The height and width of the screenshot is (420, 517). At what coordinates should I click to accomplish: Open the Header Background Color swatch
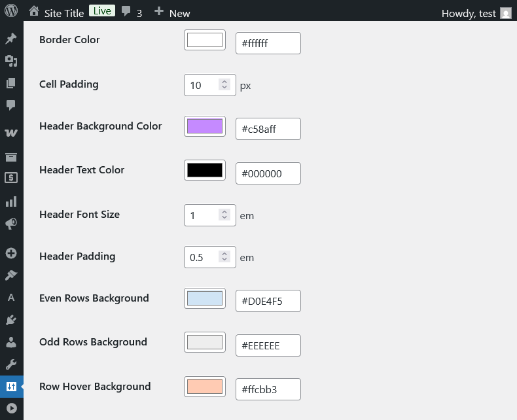coord(205,127)
